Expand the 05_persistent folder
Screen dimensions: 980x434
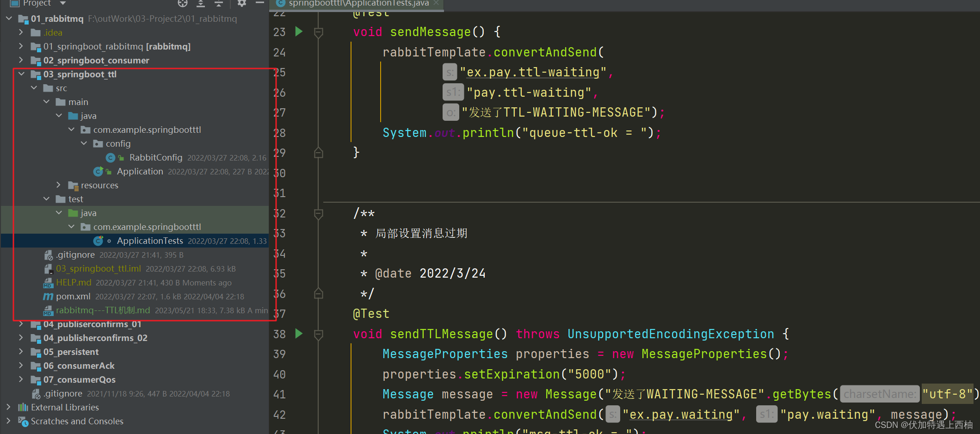click(x=21, y=352)
